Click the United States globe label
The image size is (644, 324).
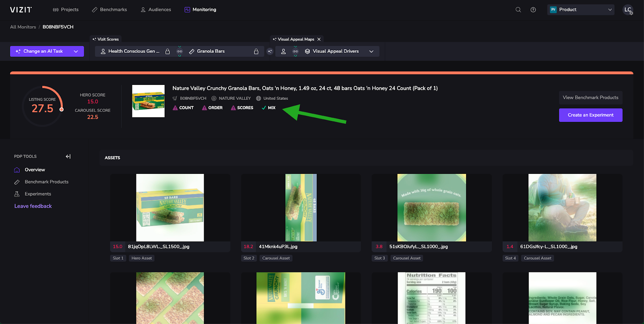point(272,98)
